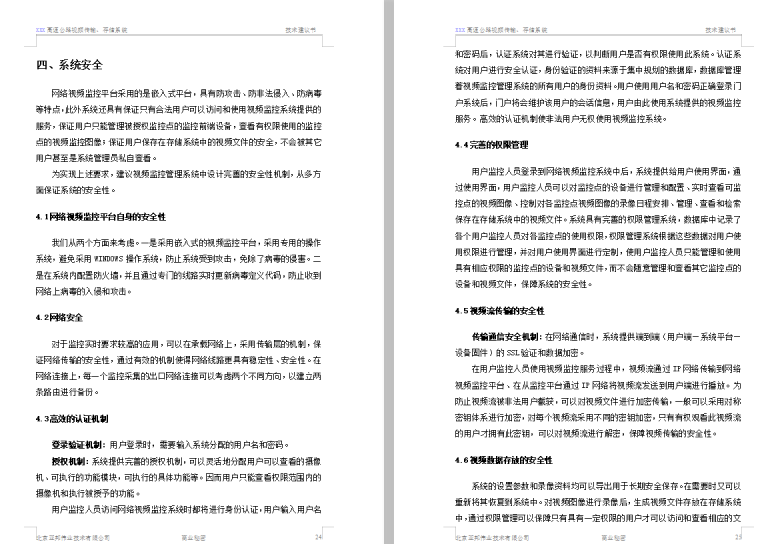Click the "4.2 网络安全" section heading

click(x=59, y=317)
